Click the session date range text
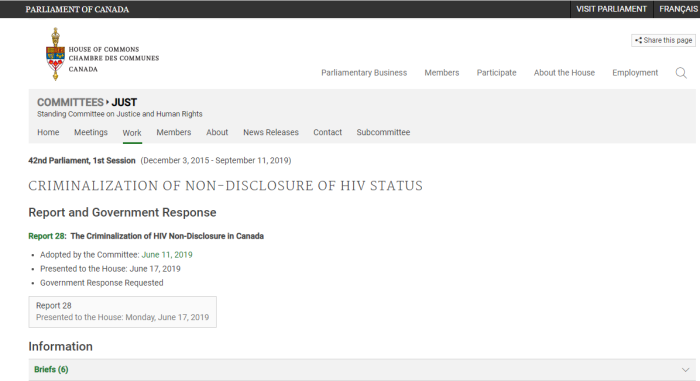The height and width of the screenshot is (381, 700). coord(216,160)
